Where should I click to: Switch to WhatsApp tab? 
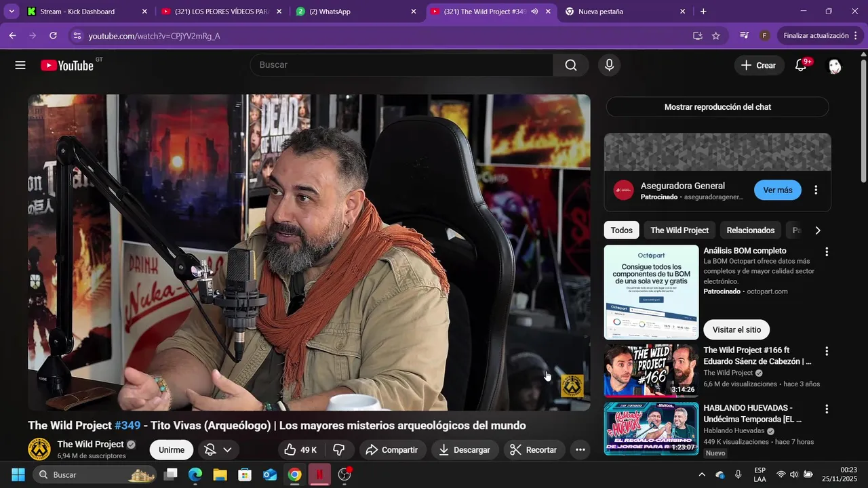click(x=357, y=12)
